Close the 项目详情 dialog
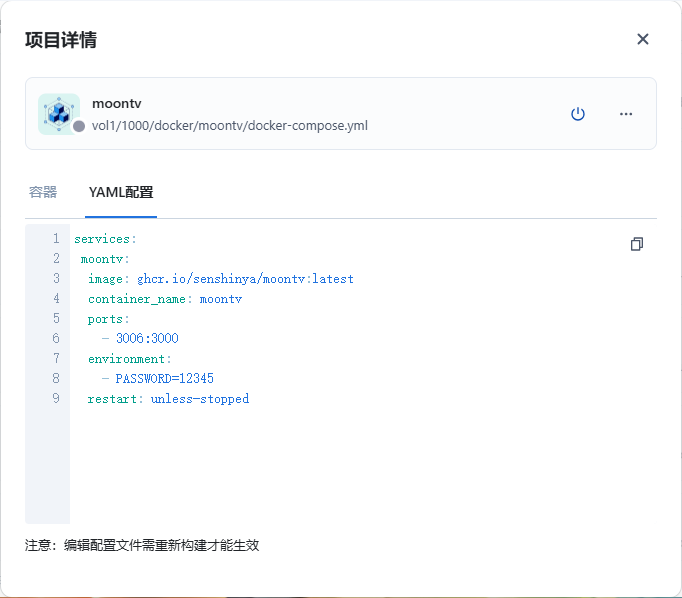Image resolution: width=682 pixels, height=598 pixels. [x=642, y=39]
